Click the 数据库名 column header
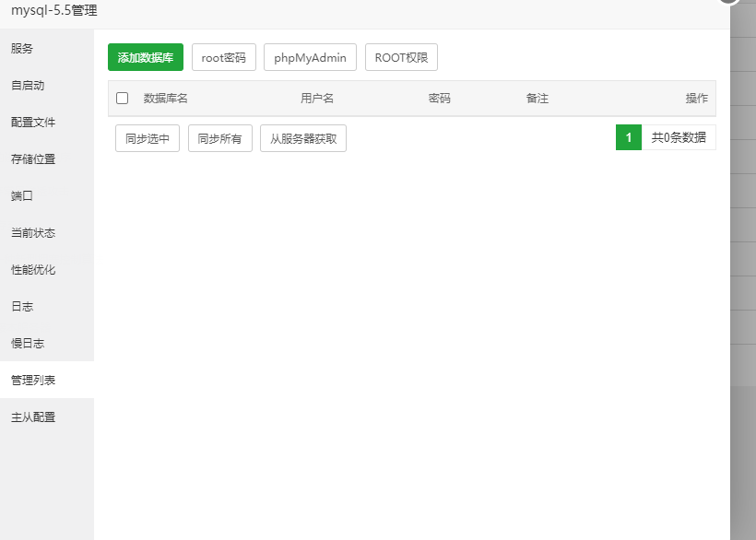The height and width of the screenshot is (540, 756). (165, 99)
